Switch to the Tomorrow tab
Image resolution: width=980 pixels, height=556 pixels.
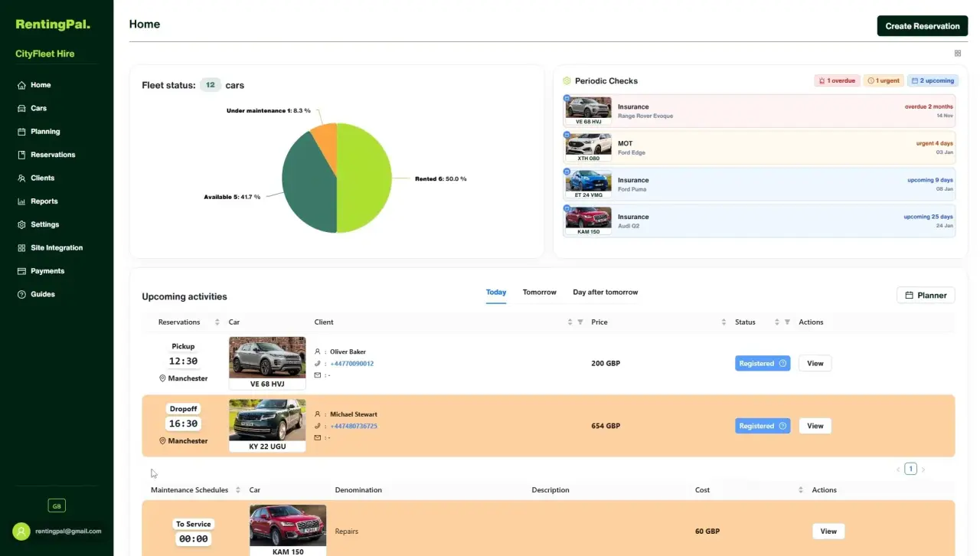pos(539,293)
